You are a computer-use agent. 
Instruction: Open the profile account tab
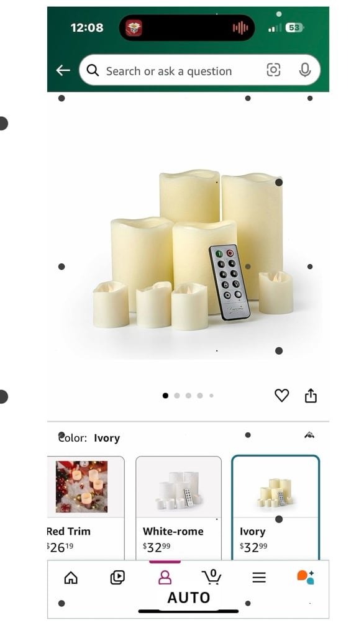point(165,577)
